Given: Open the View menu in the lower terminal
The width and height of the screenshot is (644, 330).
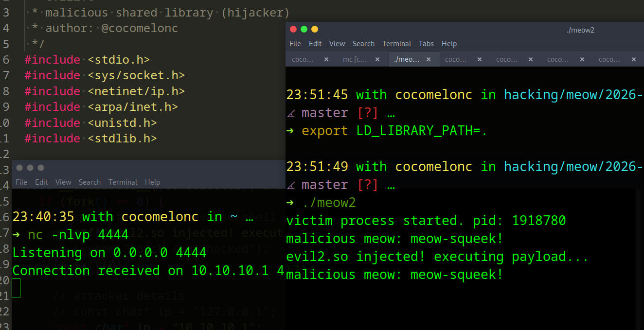Looking at the screenshot, I should (x=63, y=182).
